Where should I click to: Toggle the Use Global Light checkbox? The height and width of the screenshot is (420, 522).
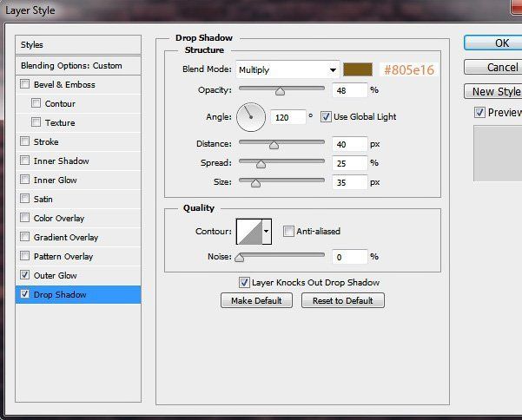327,116
